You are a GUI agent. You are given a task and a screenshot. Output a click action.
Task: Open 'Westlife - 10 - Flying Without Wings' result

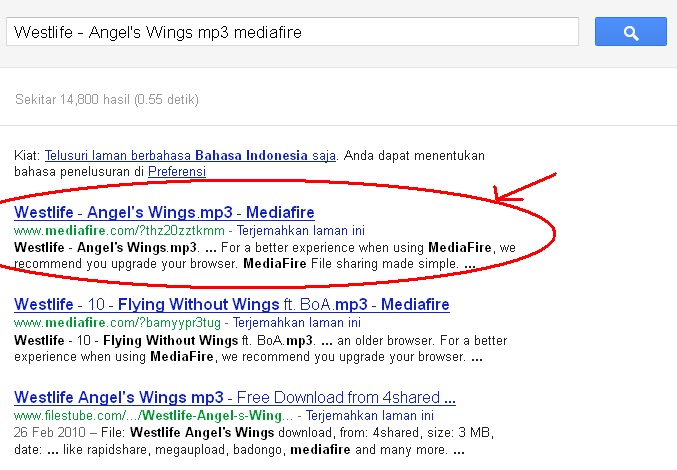[x=231, y=304]
